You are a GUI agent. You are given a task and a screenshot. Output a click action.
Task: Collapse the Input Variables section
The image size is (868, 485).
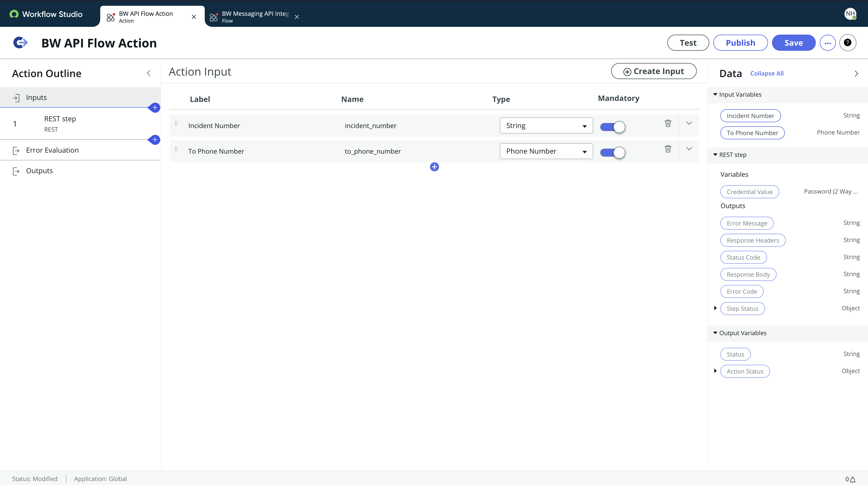[715, 95]
